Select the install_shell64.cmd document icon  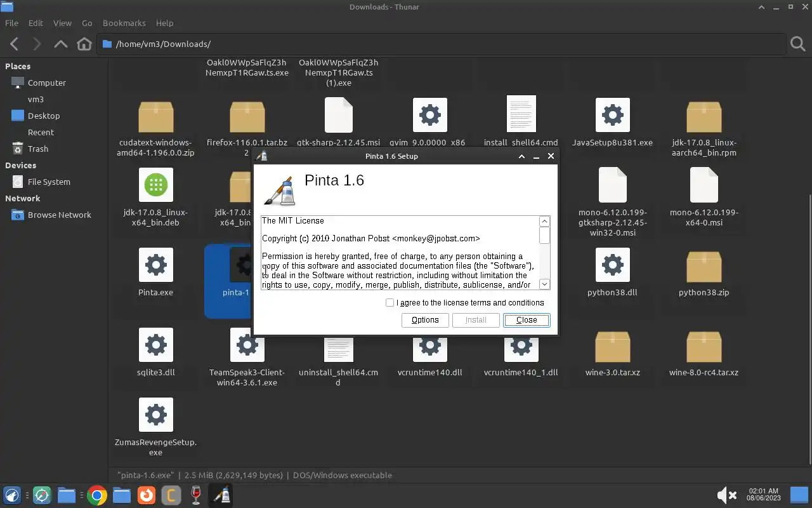pos(521,114)
